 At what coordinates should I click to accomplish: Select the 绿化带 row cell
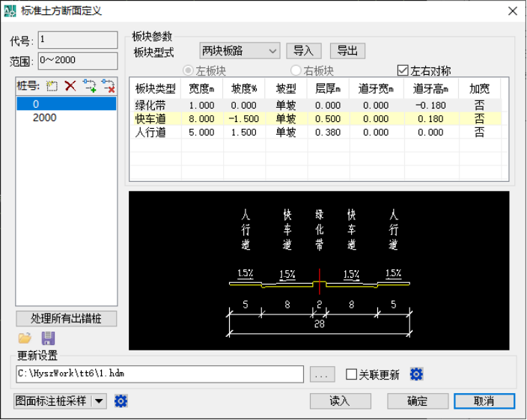pyautogui.click(x=155, y=106)
